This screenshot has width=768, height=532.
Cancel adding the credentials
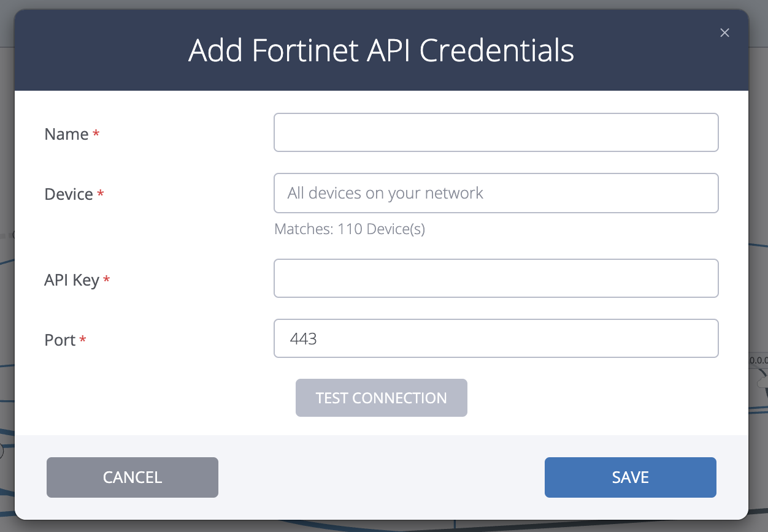tap(132, 477)
